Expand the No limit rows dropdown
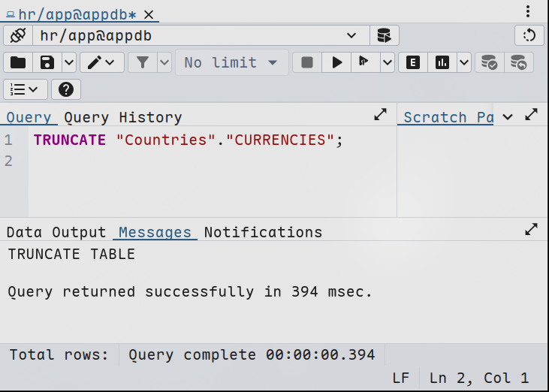The image size is (549, 392). pos(231,62)
